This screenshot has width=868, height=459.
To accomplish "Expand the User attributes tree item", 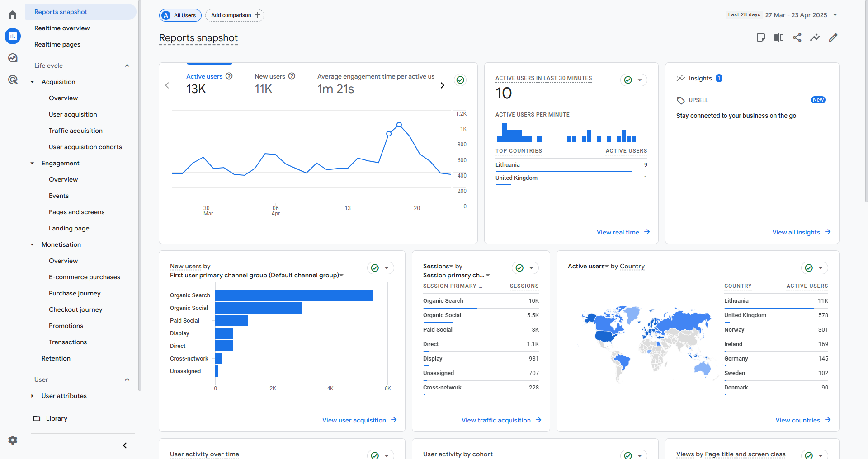I will (33, 396).
